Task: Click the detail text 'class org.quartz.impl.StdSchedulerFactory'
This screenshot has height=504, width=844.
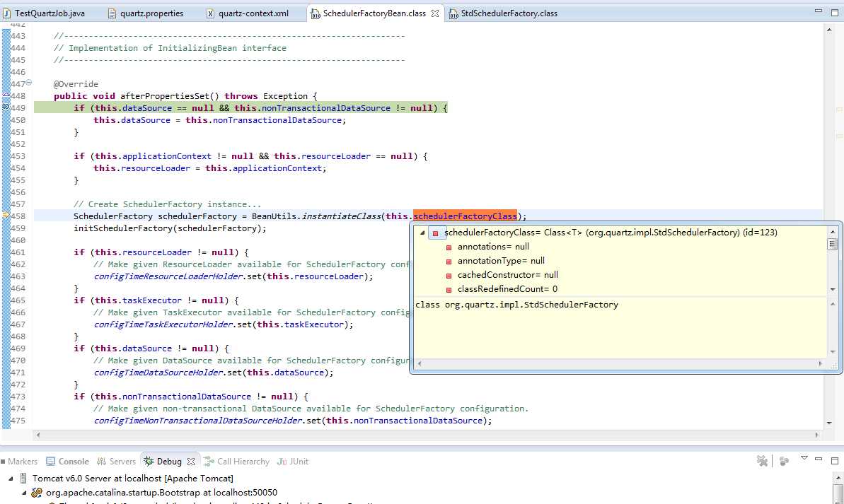Action: (516, 305)
